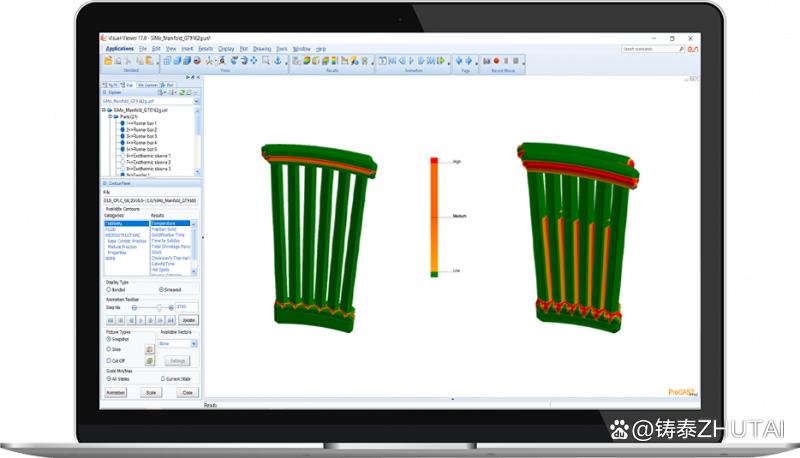This screenshot has height=458, width=800.
Task: Click the Close button in contour panel
Action: click(187, 393)
